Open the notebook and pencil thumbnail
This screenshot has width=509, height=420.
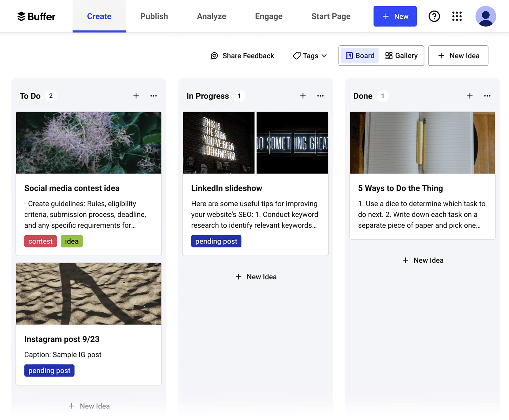(x=422, y=143)
